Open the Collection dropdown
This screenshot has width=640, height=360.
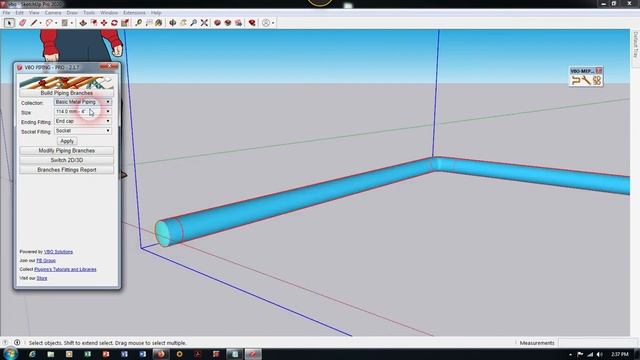click(82, 102)
